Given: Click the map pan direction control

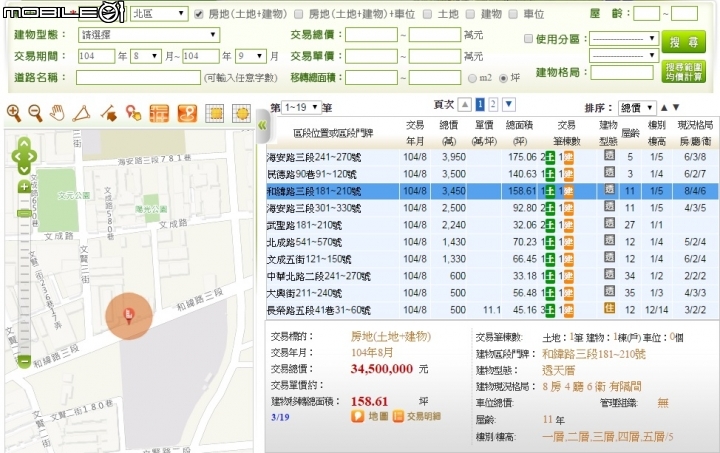Looking at the screenshot, I should point(24,156).
